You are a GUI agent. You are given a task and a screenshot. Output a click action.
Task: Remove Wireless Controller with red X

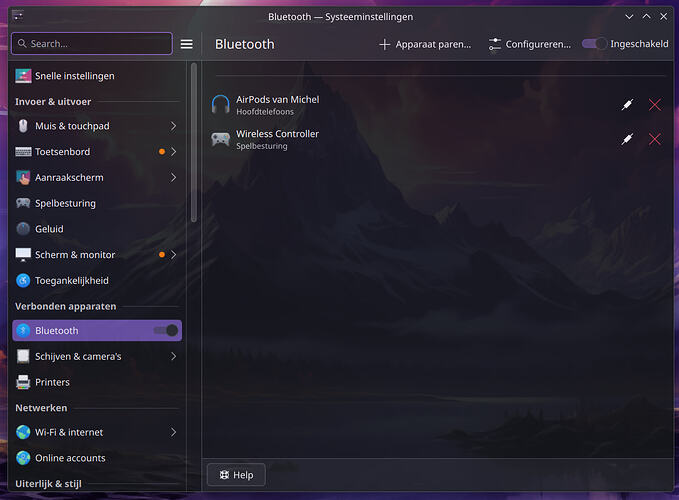coord(655,139)
